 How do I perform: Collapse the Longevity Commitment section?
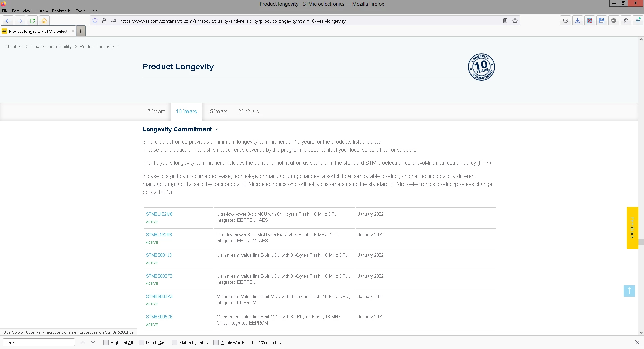point(217,130)
